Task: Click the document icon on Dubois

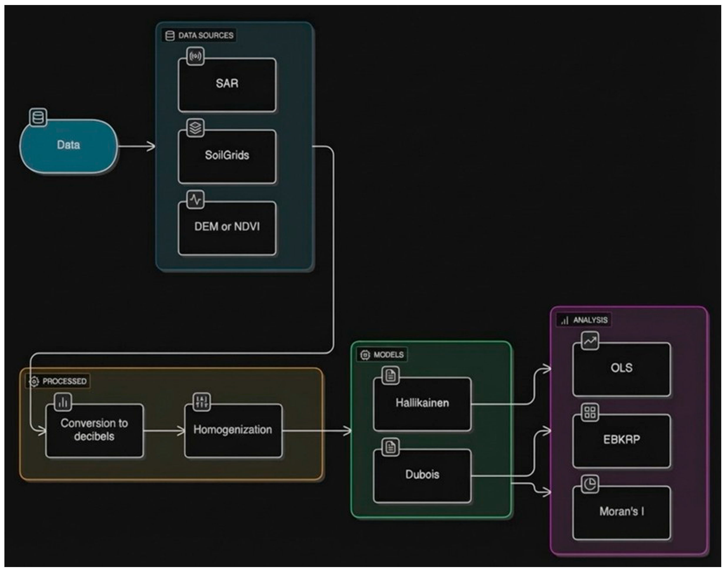Action: coord(390,447)
